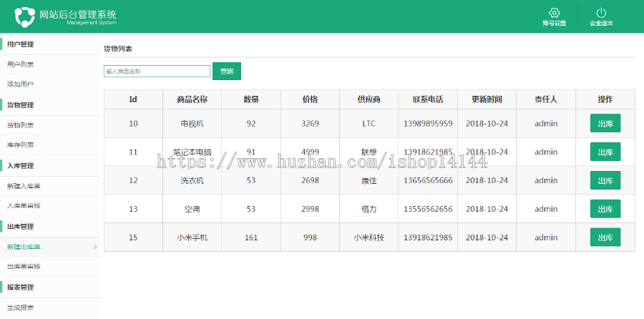The image size is (644, 319).
Task: Click the 账号设置 label
Action: click(x=554, y=24)
